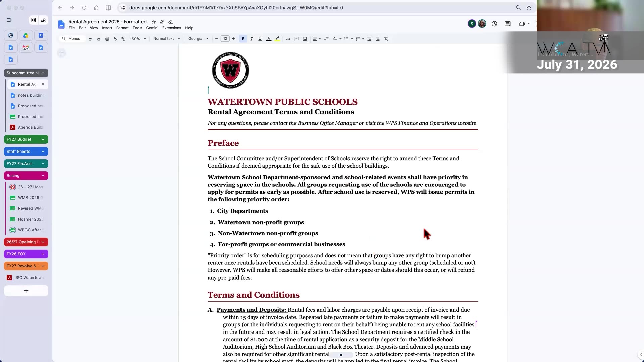Toggle underline formatting
The image size is (644, 362).
pyautogui.click(x=260, y=39)
